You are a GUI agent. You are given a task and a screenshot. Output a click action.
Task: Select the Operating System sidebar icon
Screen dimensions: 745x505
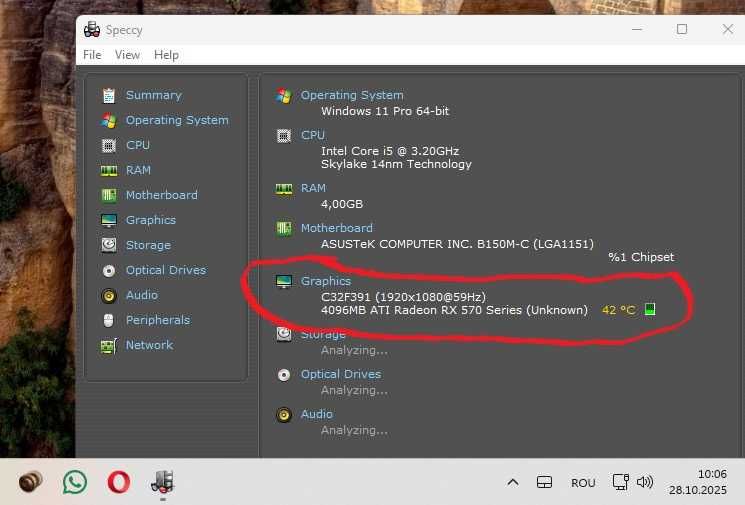[109, 121]
